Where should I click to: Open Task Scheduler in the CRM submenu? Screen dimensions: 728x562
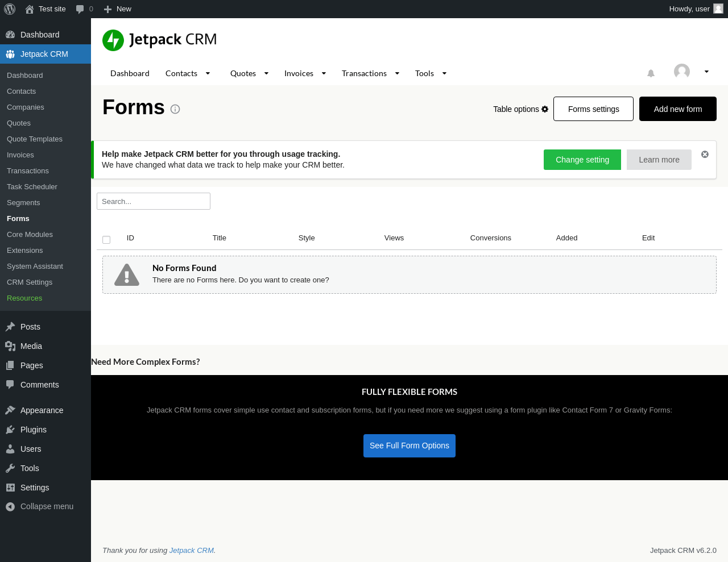pos(32,187)
